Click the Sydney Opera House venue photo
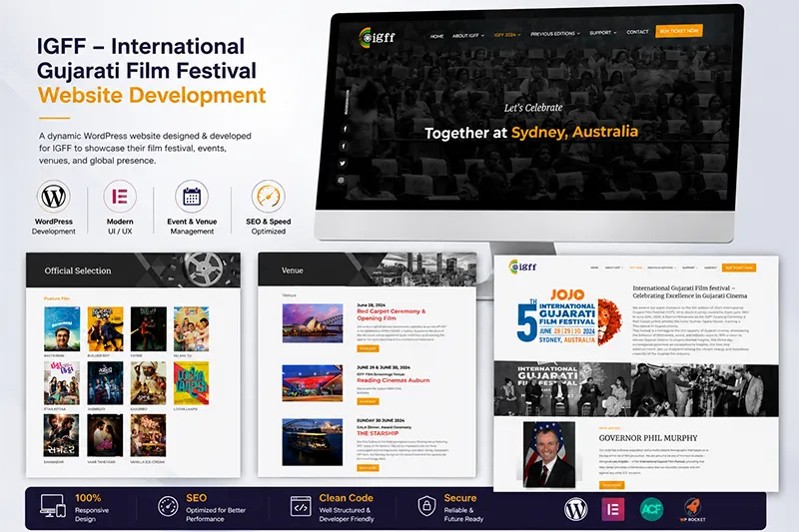 (x=313, y=322)
